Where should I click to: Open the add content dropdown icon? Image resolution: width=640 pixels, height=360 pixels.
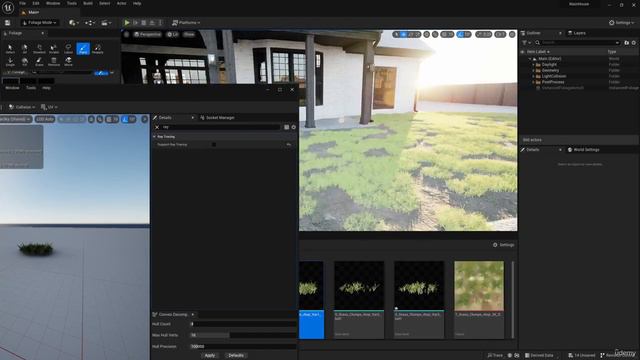coord(73,23)
